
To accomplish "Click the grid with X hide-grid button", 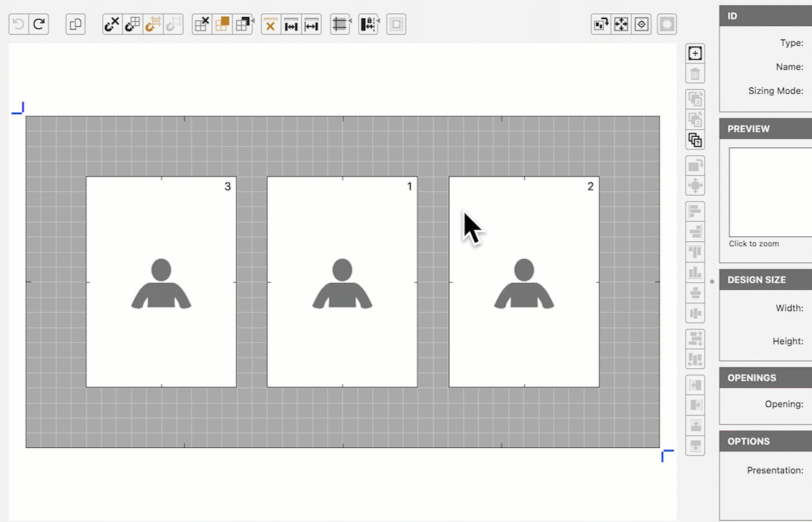I will pos(202,25).
